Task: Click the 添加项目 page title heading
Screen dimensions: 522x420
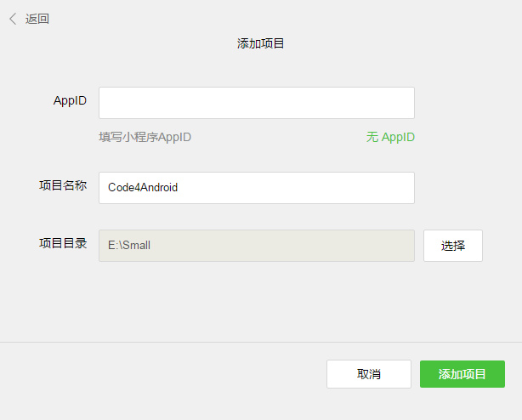Action: 260,43
